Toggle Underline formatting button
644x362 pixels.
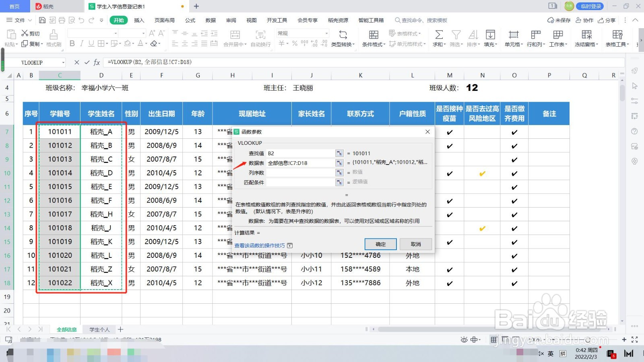click(x=91, y=43)
